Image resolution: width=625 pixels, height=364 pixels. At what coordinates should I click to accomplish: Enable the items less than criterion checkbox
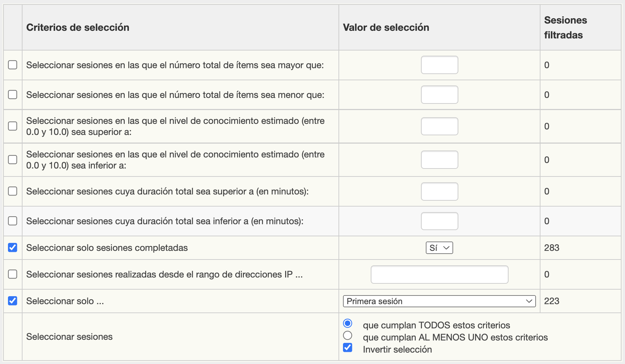click(12, 95)
